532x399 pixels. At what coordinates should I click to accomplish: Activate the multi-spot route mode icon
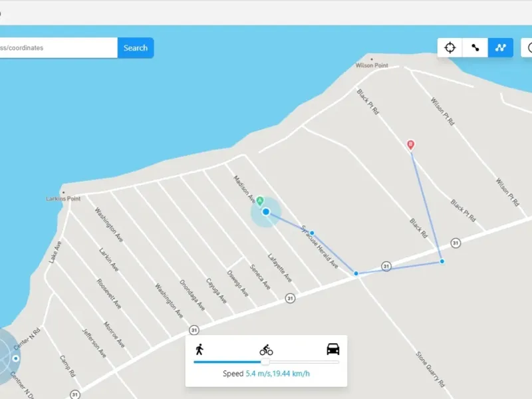pos(501,48)
